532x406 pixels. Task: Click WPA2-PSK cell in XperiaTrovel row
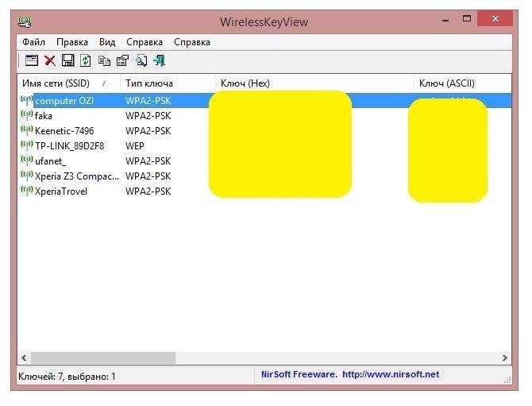coord(148,191)
